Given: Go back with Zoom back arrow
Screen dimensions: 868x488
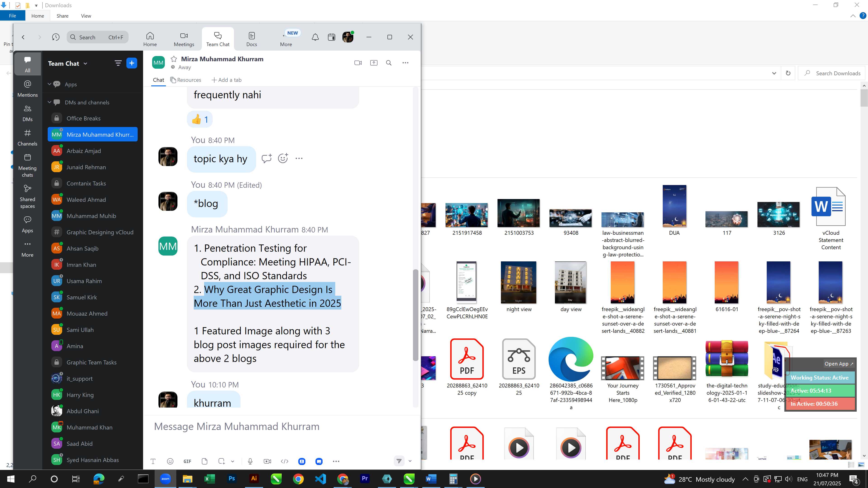Looking at the screenshot, I should (x=23, y=37).
